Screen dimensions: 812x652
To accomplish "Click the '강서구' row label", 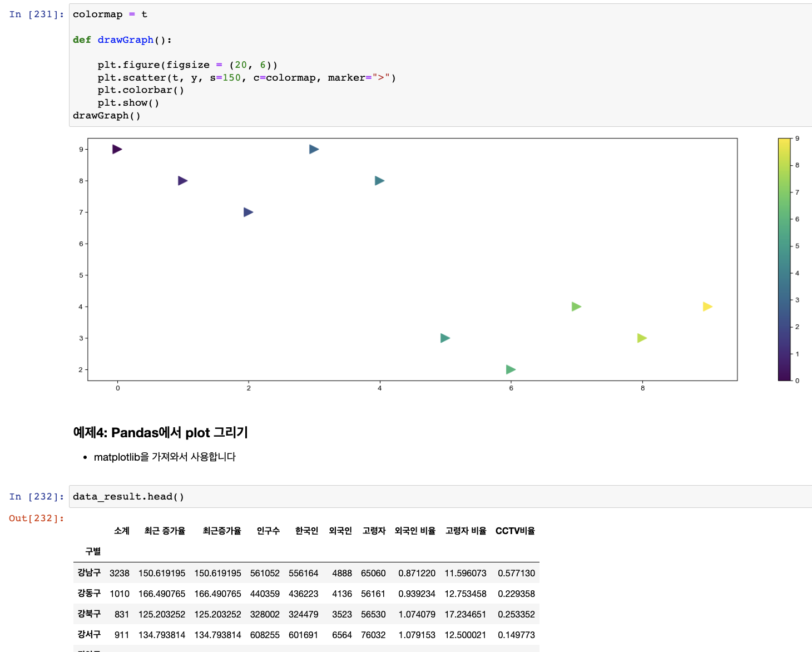I will point(89,634).
